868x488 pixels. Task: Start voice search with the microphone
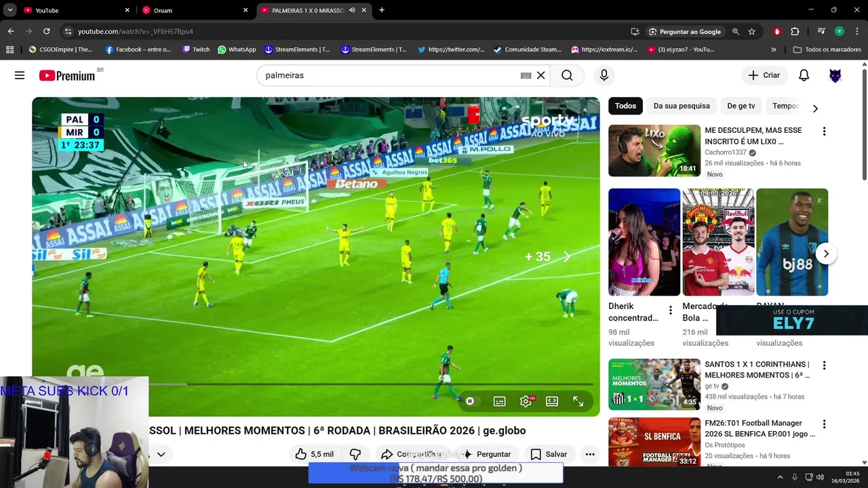[x=604, y=75]
